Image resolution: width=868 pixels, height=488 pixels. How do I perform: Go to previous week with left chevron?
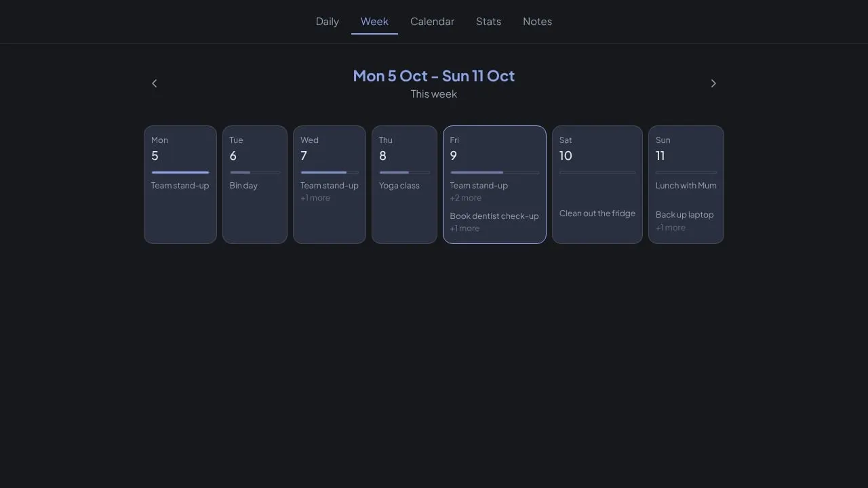click(x=154, y=83)
